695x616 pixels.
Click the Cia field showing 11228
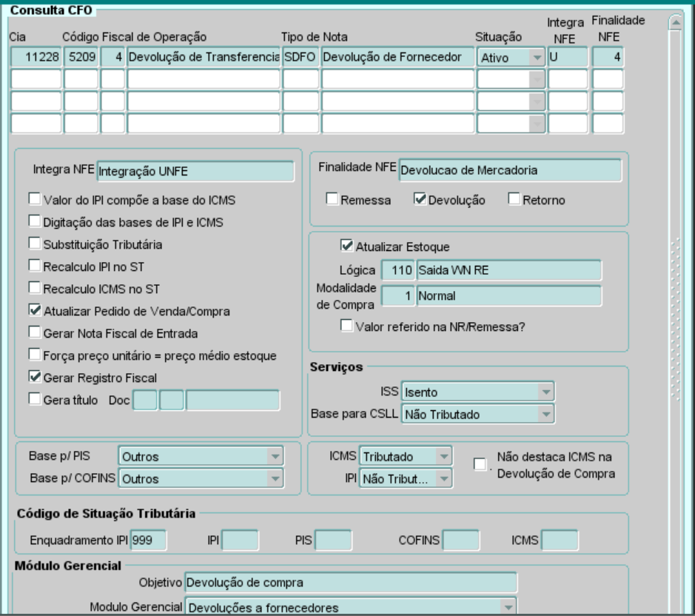pyautogui.click(x=36, y=57)
